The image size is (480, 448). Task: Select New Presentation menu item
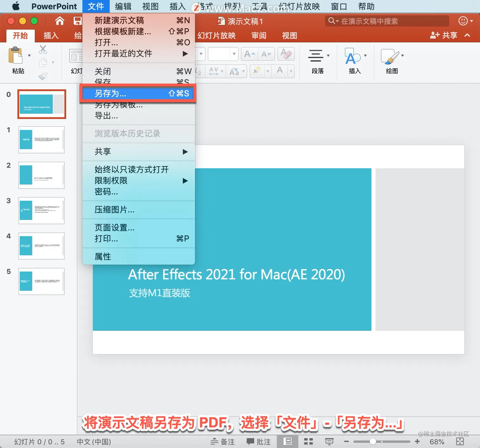(x=139, y=20)
